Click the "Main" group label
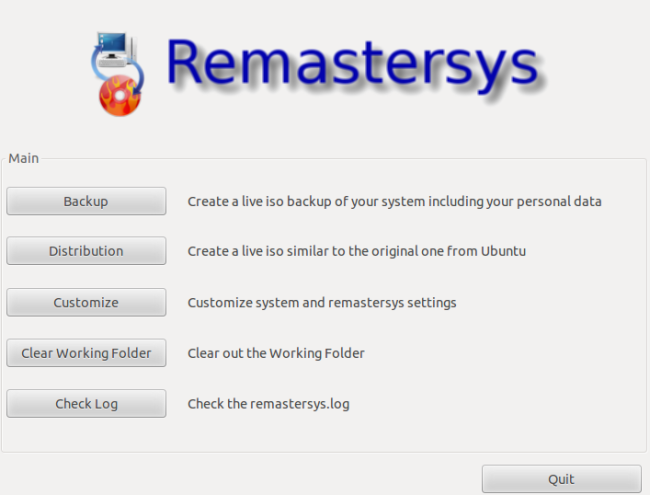The height and width of the screenshot is (495, 650). pos(24,158)
